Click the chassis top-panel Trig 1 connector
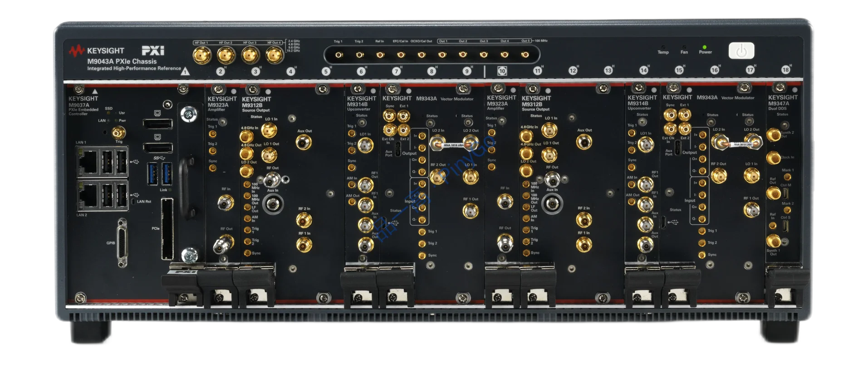This screenshot has height=373, width=868. pos(338,55)
